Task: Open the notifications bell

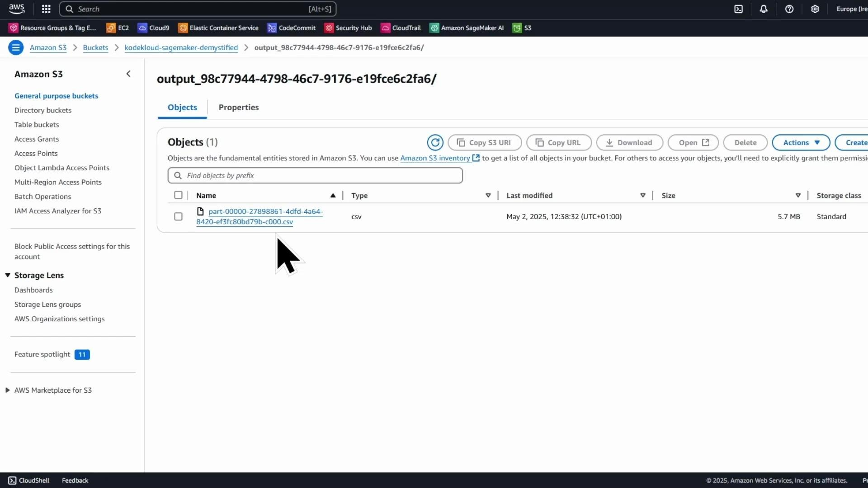Action: (x=764, y=9)
